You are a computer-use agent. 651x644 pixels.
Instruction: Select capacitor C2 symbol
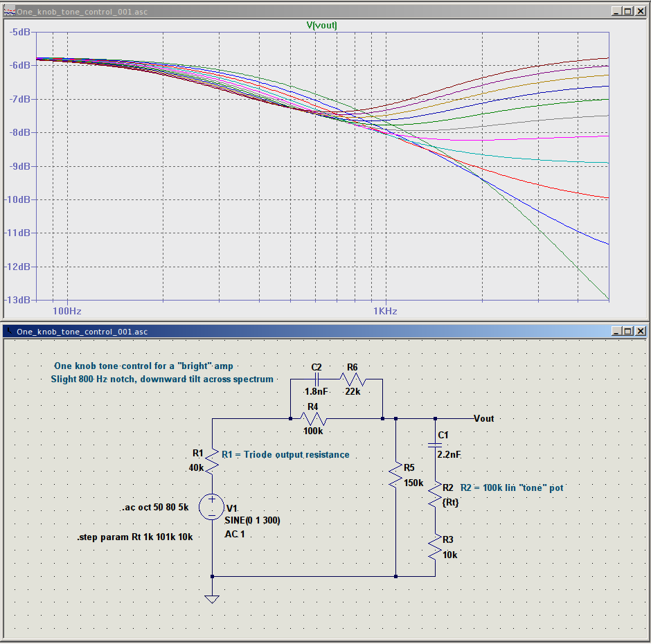(x=316, y=379)
